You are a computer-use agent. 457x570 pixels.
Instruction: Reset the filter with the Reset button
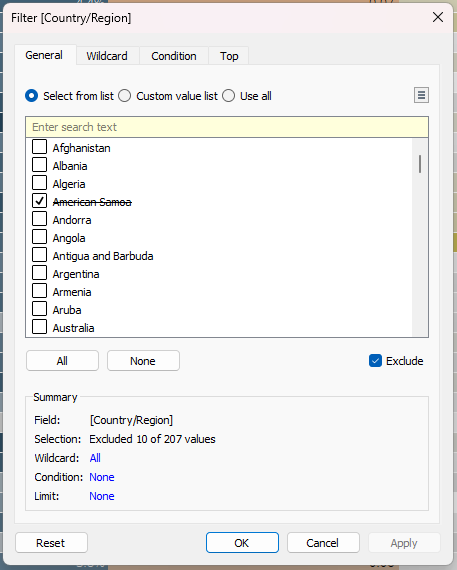click(51, 543)
